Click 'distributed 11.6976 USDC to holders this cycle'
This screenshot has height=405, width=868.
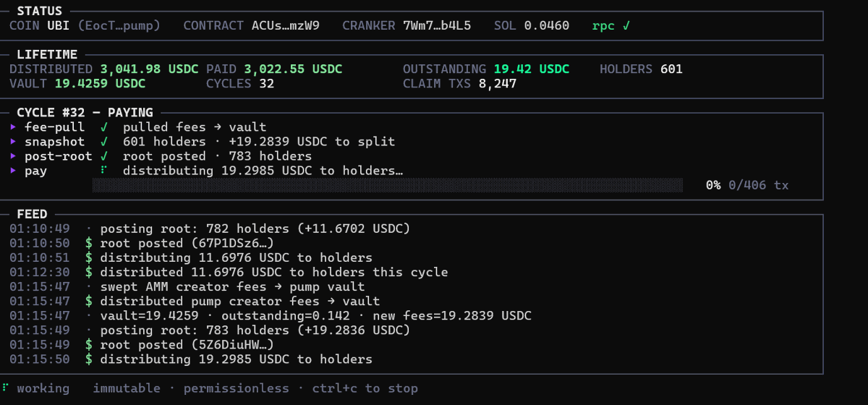274,272
